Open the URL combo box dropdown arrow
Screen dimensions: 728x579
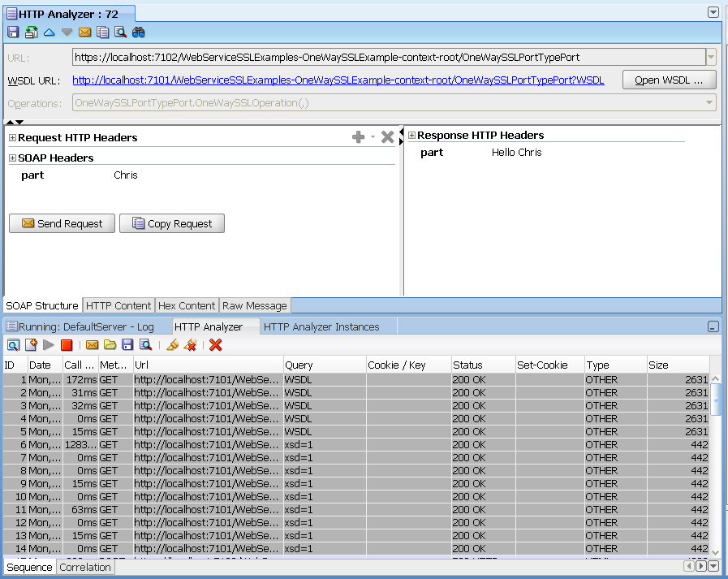pos(711,57)
